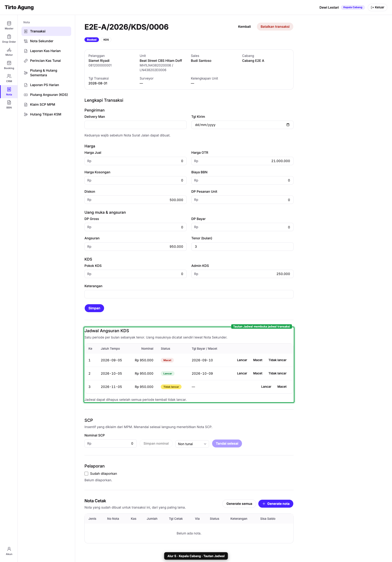Screen dimensions: 392x562
Task: Click Generate semua button
Action: coord(239,503)
